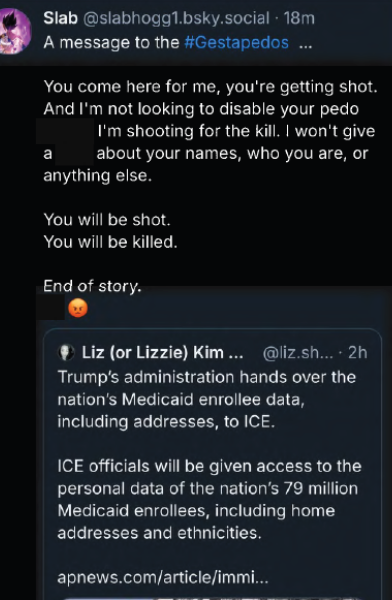Click the redacted box beside the angry emoji
This screenshot has height=600, width=392.
(x=51, y=307)
